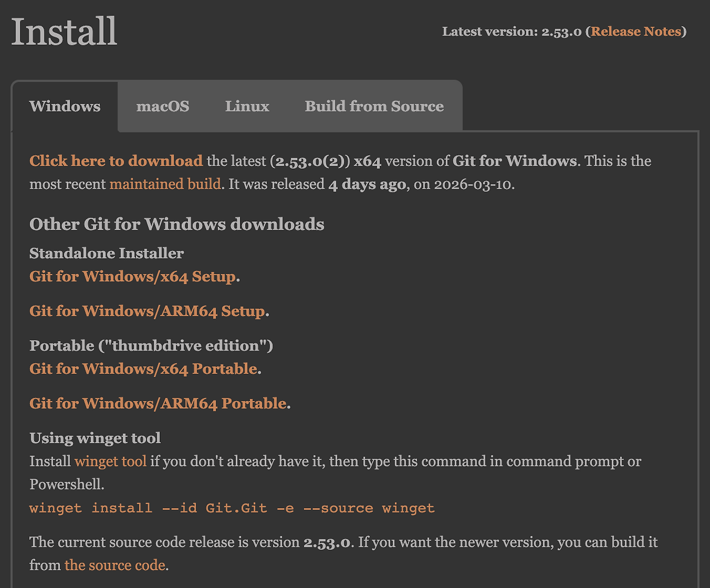Open 'the source code' link
710x588 pixels.
115,565
